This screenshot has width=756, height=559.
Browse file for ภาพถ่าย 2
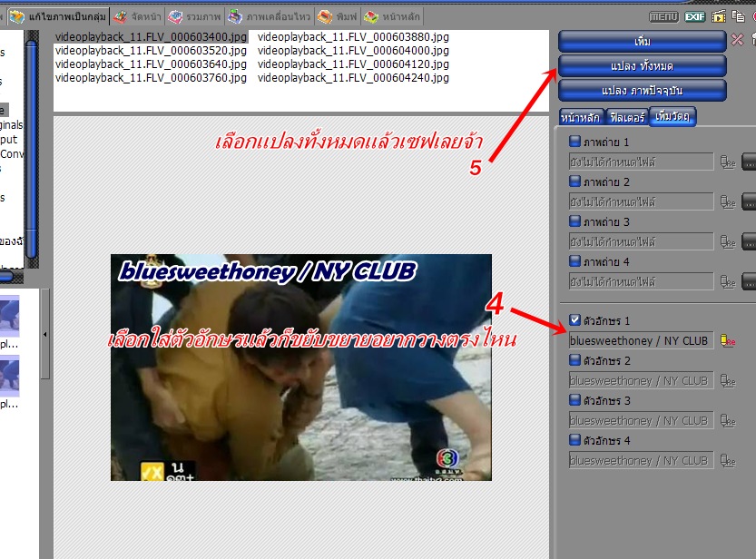click(749, 202)
